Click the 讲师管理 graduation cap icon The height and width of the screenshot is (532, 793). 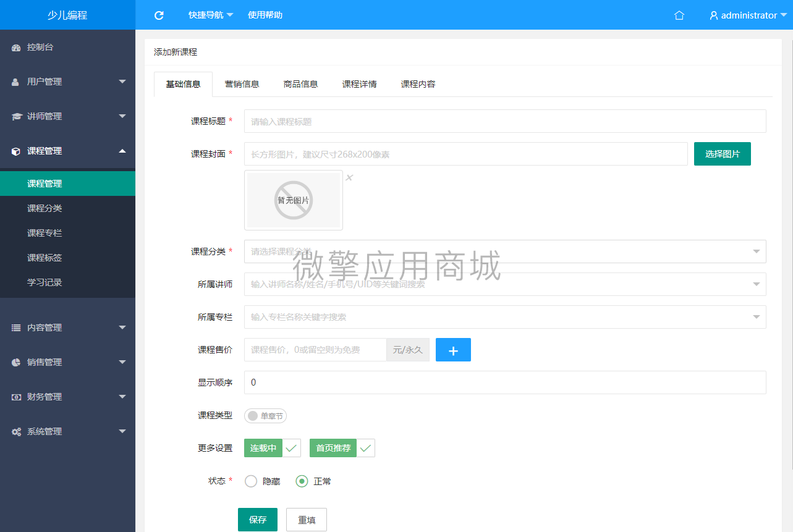(x=17, y=116)
